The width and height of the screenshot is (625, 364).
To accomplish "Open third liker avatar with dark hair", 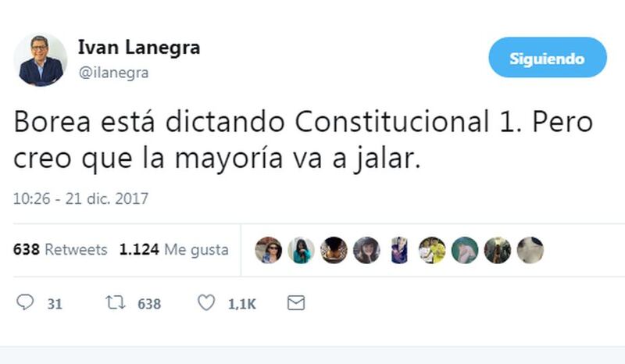I will tap(334, 250).
